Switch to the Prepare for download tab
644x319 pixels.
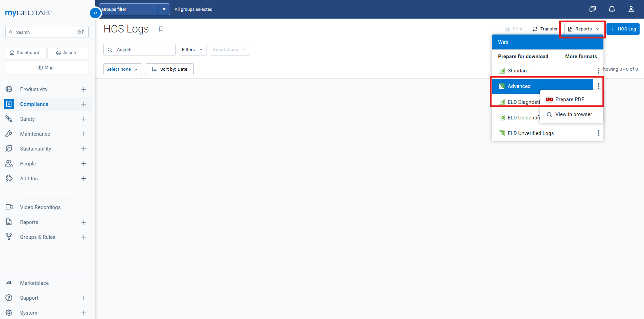[x=523, y=56]
